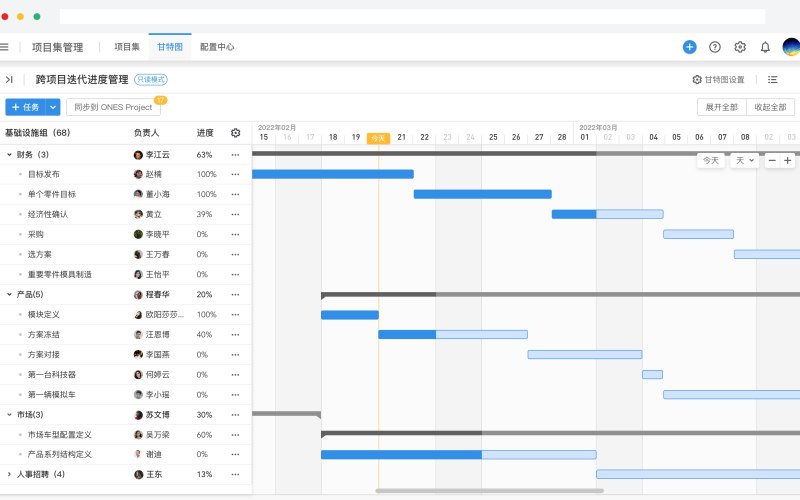
Task: Click the blue plus create icon
Action: pos(689,47)
